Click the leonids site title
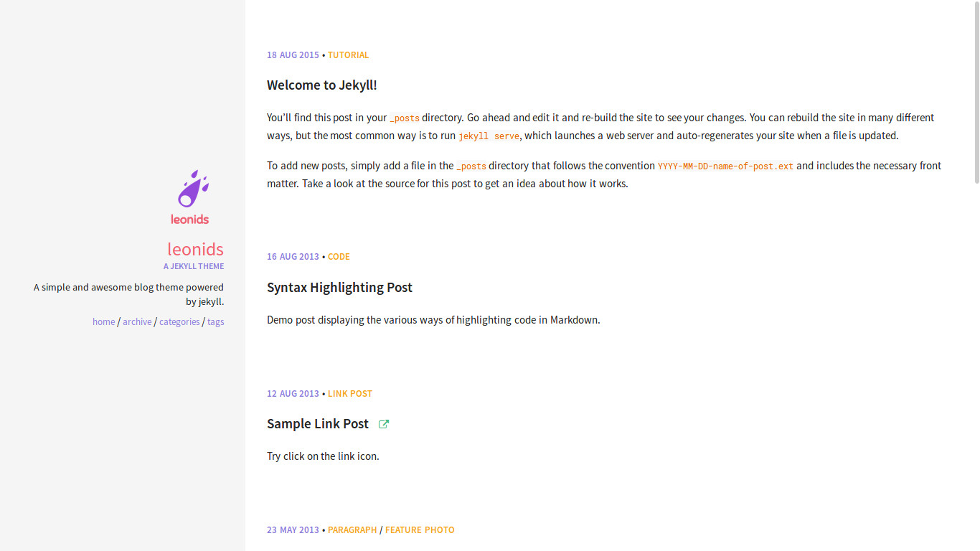 coord(195,249)
